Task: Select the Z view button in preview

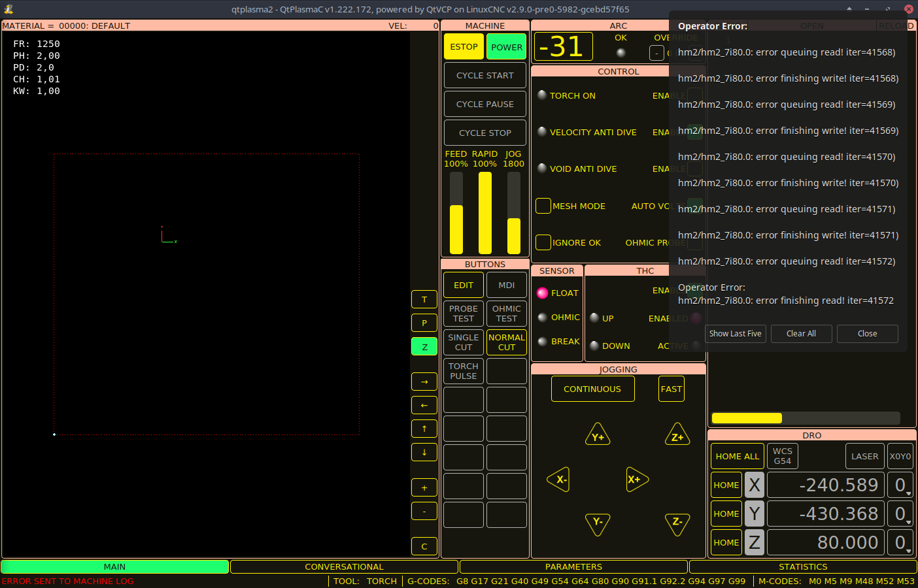Action: point(424,346)
